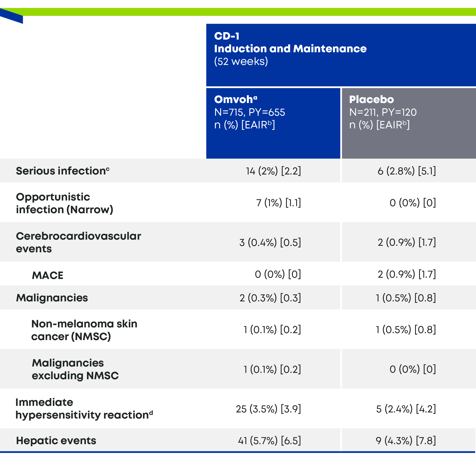Click 'n (%) [EAIR]' in the Omvoh header
This screenshot has width=476, height=460.
click(245, 125)
